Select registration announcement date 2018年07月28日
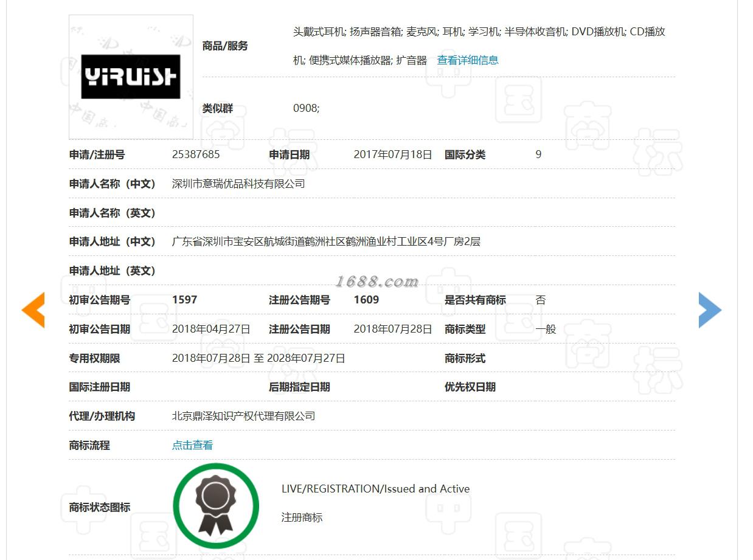The image size is (753, 560). pos(393,329)
